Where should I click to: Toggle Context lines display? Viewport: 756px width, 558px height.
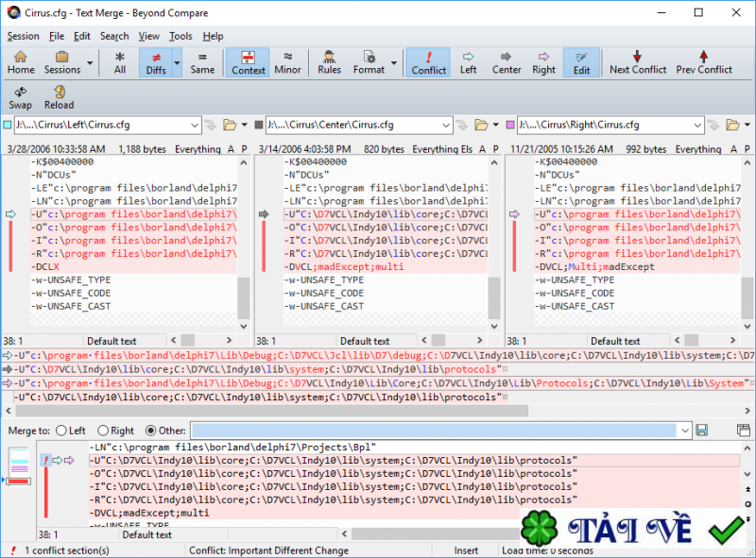(249, 62)
